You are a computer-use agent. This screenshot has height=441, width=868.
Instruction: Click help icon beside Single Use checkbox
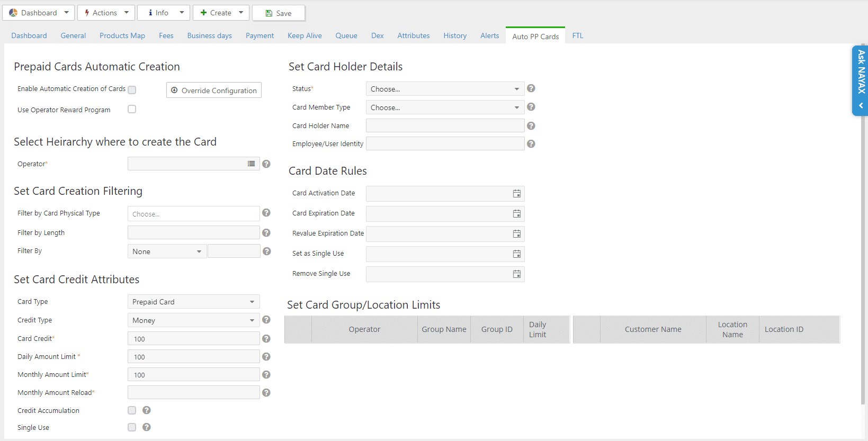(x=147, y=427)
